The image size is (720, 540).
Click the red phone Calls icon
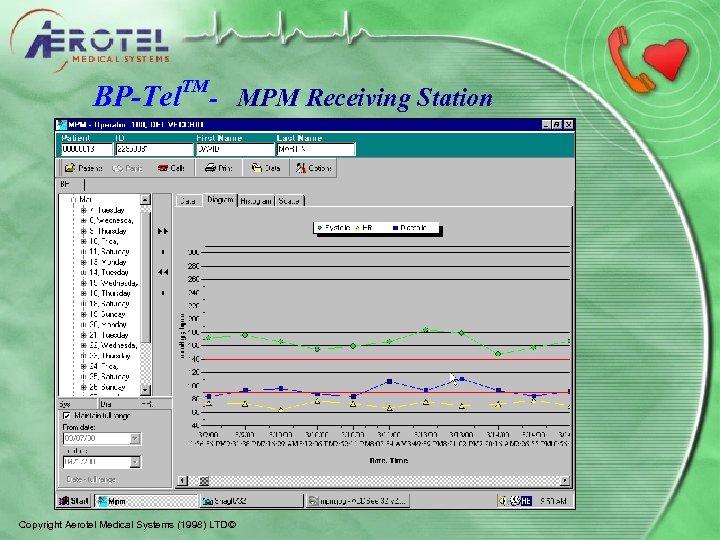[163, 168]
